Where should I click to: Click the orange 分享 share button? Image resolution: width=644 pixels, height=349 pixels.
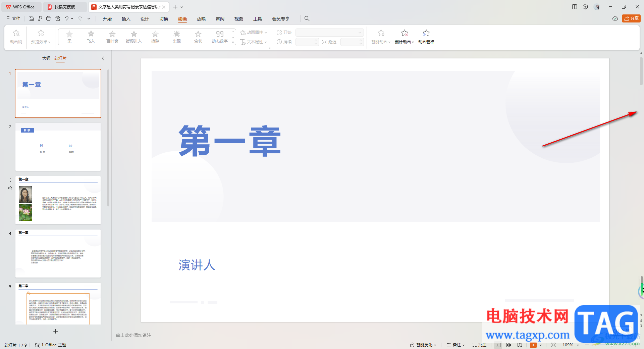click(x=631, y=18)
